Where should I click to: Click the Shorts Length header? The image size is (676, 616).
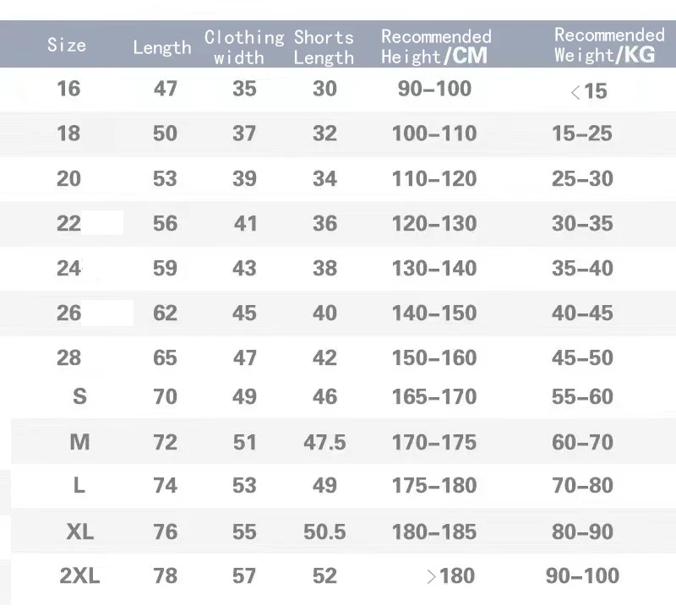click(x=324, y=47)
